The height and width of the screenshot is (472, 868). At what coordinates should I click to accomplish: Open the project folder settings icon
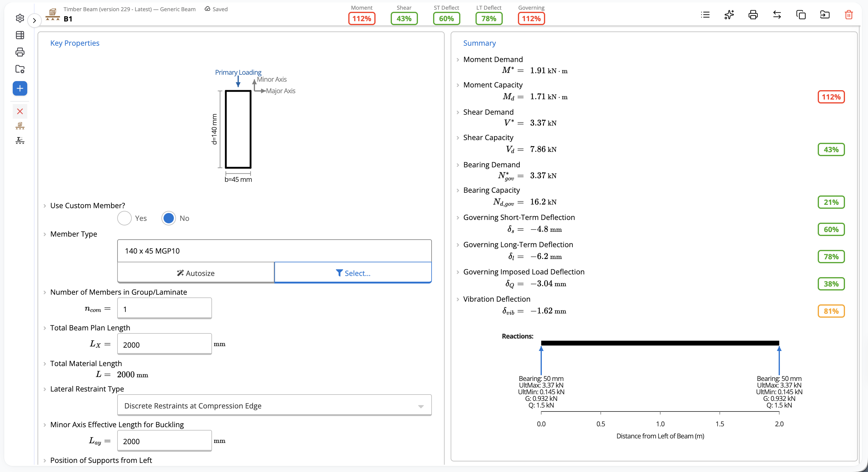20,69
